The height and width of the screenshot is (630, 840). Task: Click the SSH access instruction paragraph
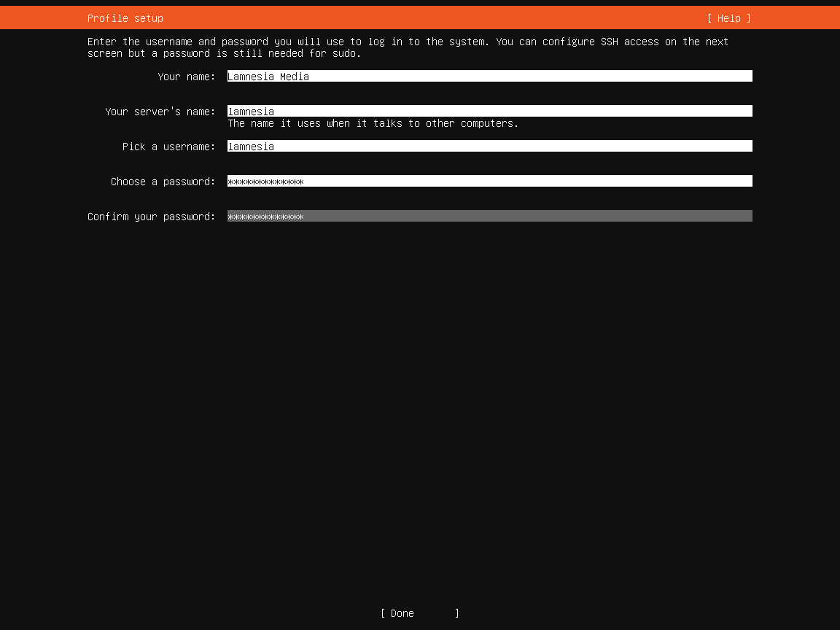click(408, 47)
